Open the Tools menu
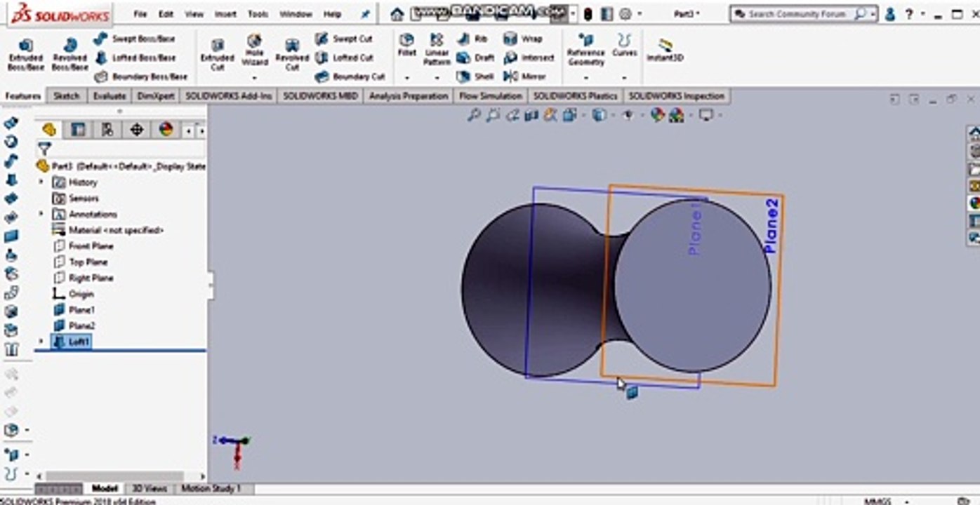Screen dimensions: 980x505 [x=258, y=13]
